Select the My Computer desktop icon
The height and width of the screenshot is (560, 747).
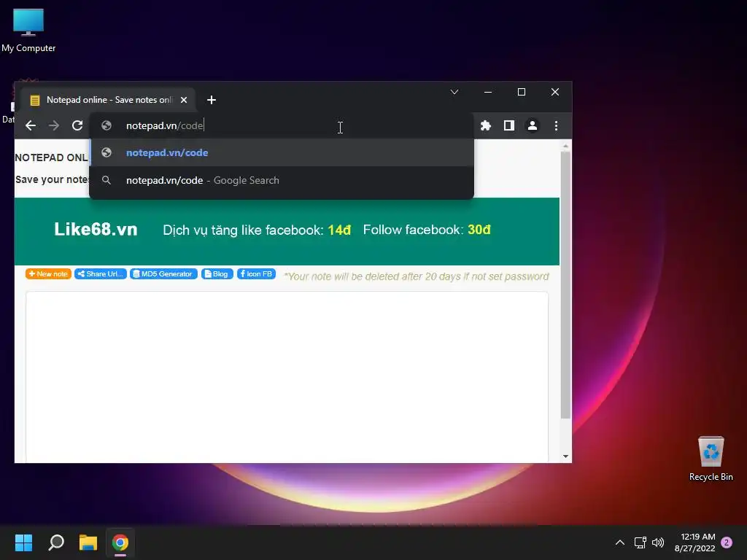(28, 29)
